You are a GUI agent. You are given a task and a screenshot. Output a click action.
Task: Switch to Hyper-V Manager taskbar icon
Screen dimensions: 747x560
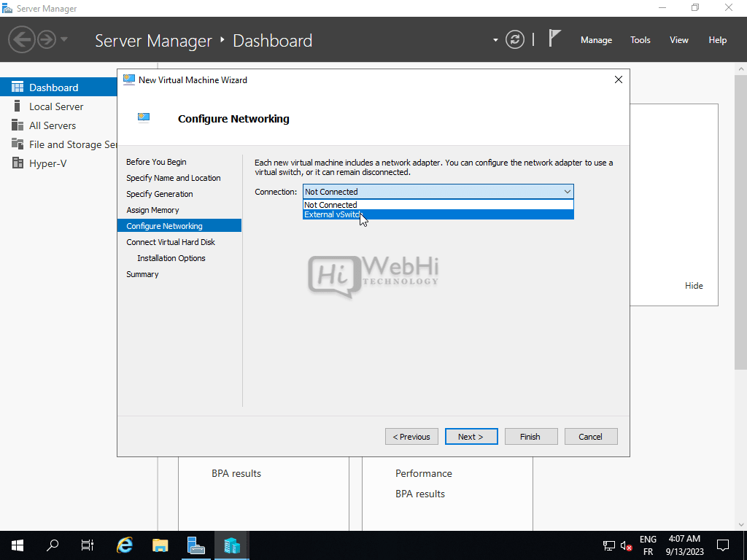[x=231, y=545]
